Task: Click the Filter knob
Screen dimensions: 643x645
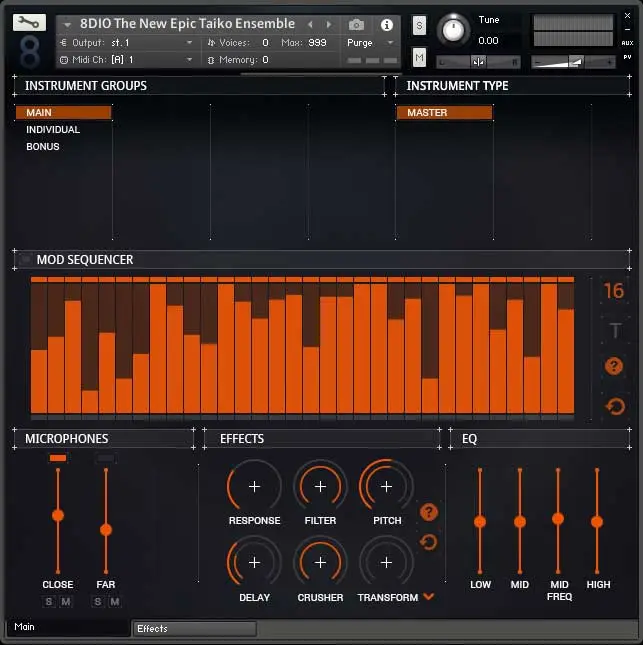Action: [x=320, y=486]
